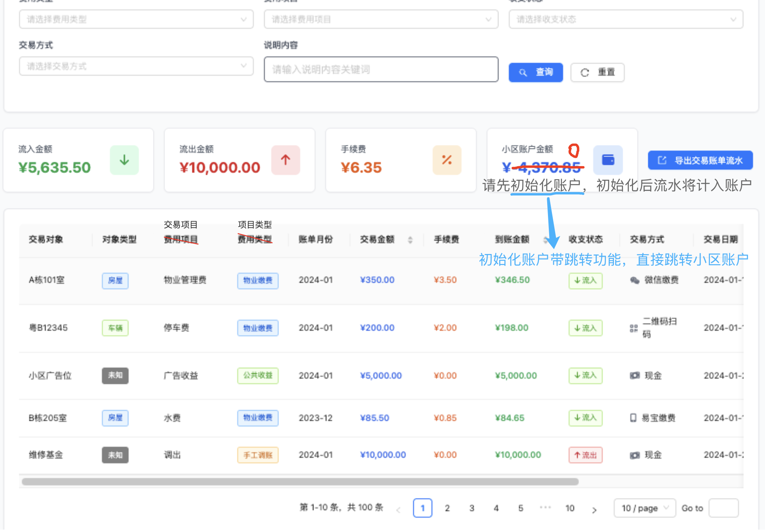765x532 pixels.
Task: Expand the 请选择费用项目 dropdown
Action: pyautogui.click(x=381, y=19)
